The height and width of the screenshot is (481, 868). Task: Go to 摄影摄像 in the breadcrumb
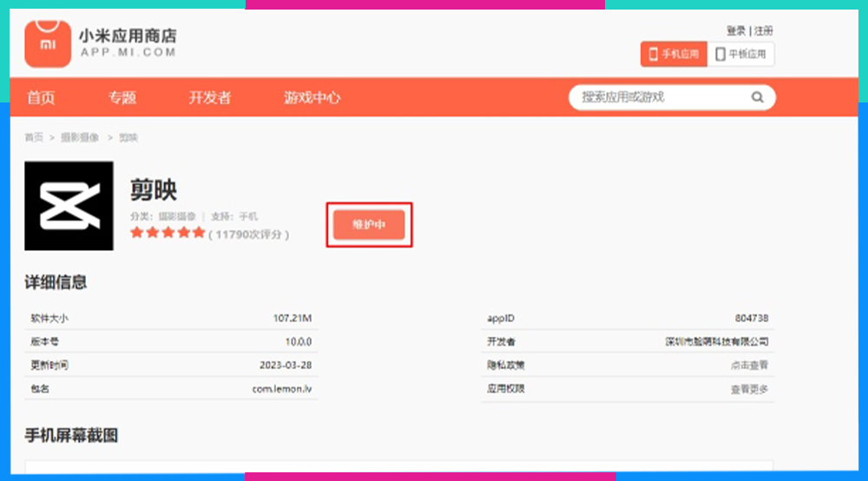point(80,137)
